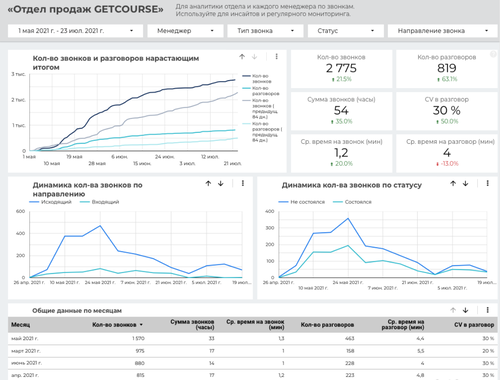The width and height of the screenshot is (500, 380).
Task: Select the май 2021 г. table row
Action: click(x=253, y=339)
